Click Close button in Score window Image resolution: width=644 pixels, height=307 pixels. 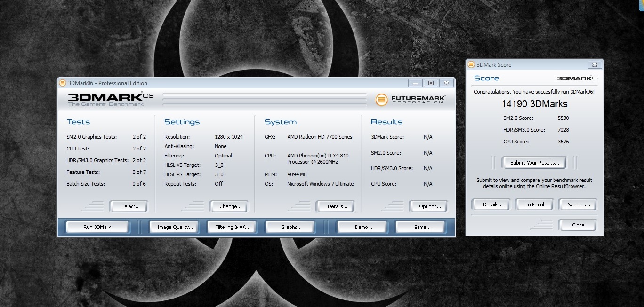click(578, 225)
